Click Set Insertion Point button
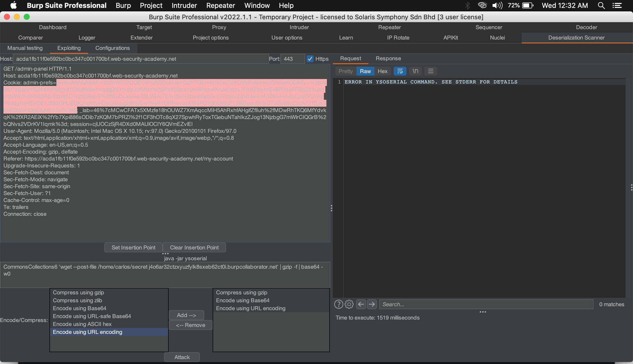This screenshot has height=364, width=633. tap(134, 247)
